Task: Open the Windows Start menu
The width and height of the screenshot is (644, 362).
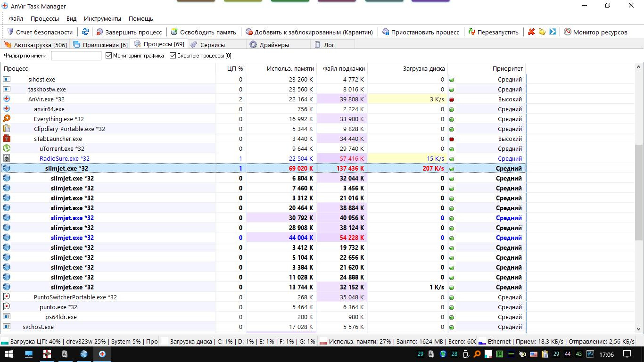Action: coord(9,354)
